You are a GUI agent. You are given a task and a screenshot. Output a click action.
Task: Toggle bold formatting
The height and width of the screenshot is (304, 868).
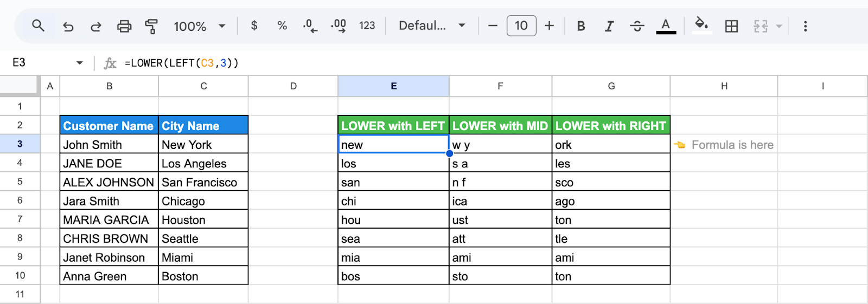(x=581, y=25)
